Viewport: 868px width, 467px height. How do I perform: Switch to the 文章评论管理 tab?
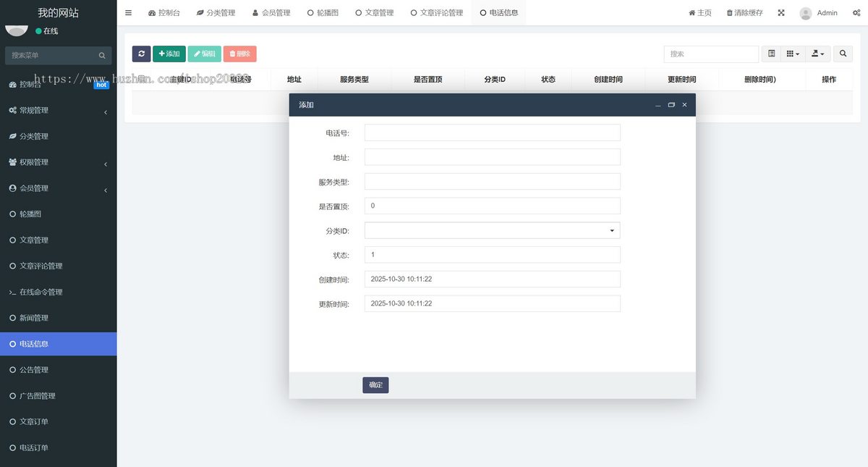click(437, 12)
